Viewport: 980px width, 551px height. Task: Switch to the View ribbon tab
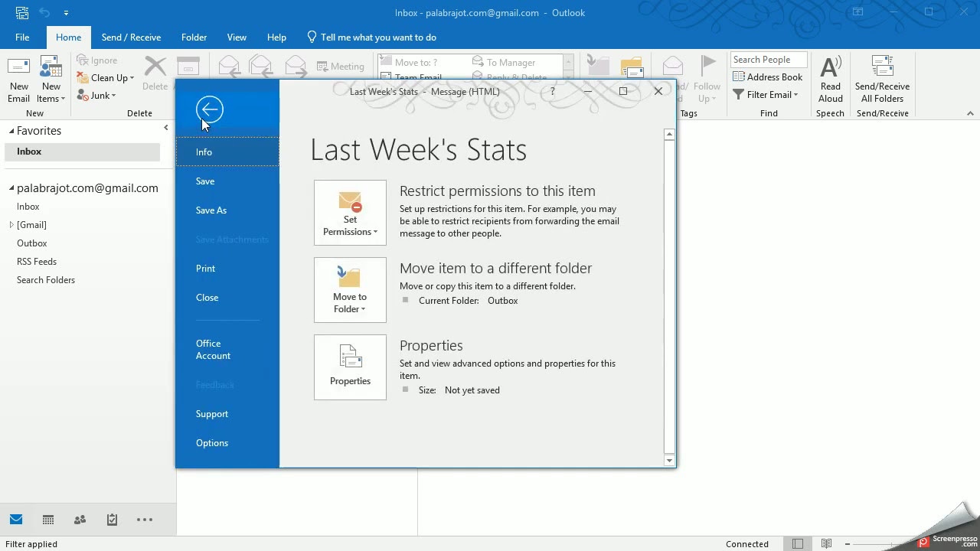pyautogui.click(x=237, y=37)
